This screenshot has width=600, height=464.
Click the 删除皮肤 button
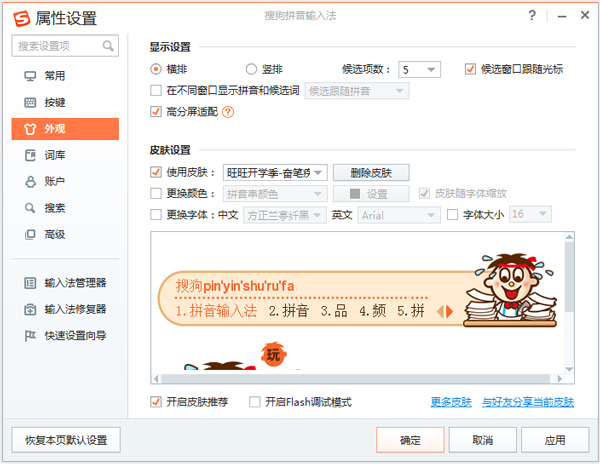click(371, 173)
